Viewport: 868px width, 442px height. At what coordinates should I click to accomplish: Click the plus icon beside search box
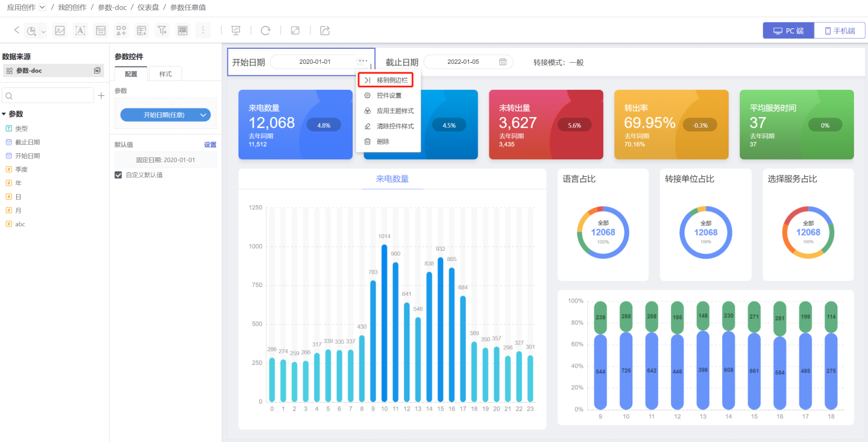click(101, 96)
